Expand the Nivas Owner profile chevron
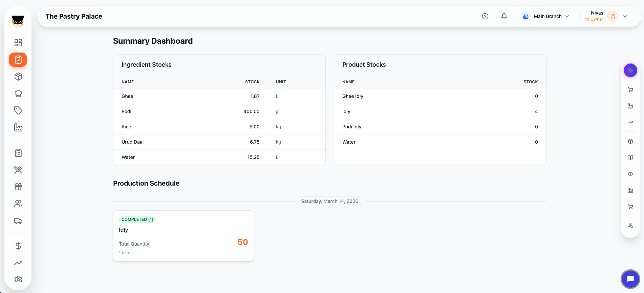This screenshot has width=644, height=293. click(x=625, y=16)
